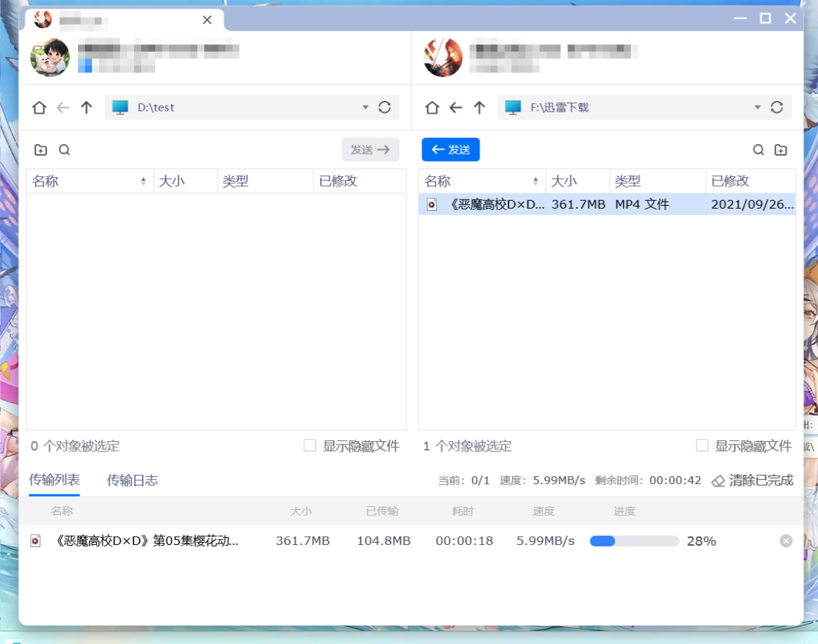This screenshot has height=644, width=818.
Task: Sort left pane by 名称 column
Action: click(90, 181)
